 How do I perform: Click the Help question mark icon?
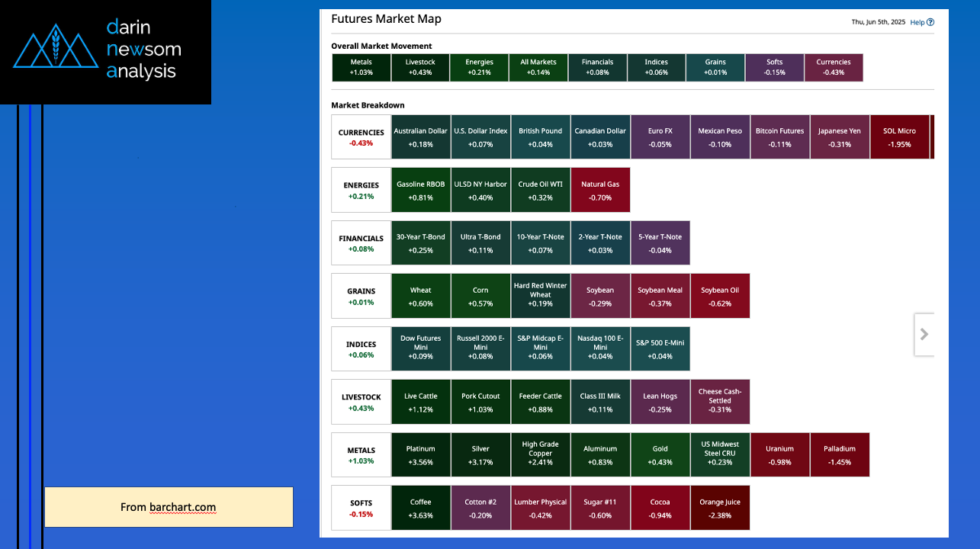click(x=930, y=22)
